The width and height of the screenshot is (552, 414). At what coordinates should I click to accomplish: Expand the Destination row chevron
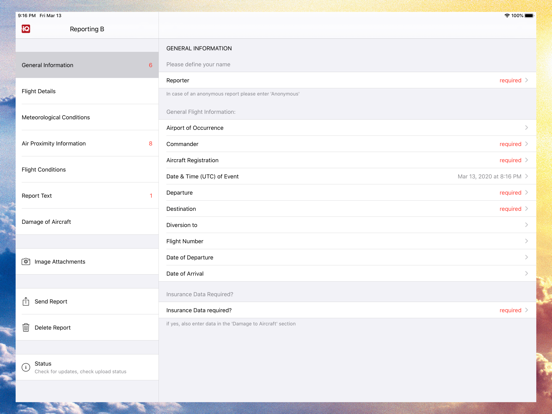point(527,208)
